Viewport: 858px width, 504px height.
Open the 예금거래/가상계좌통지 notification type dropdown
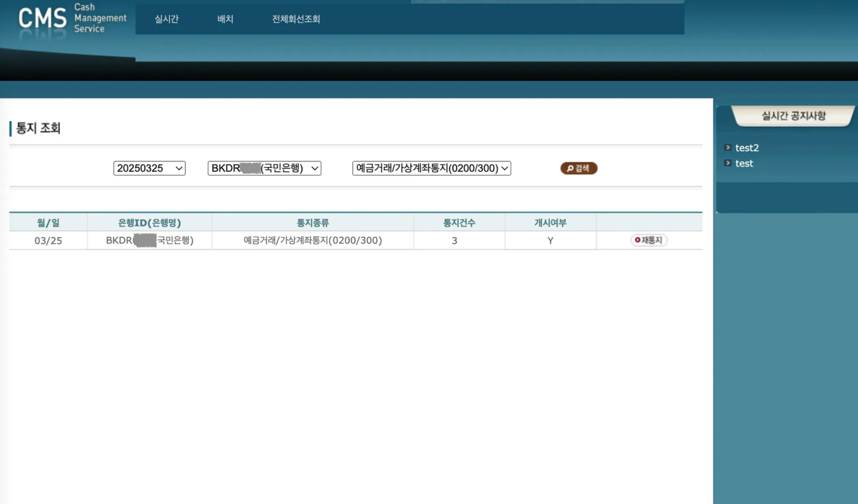432,168
